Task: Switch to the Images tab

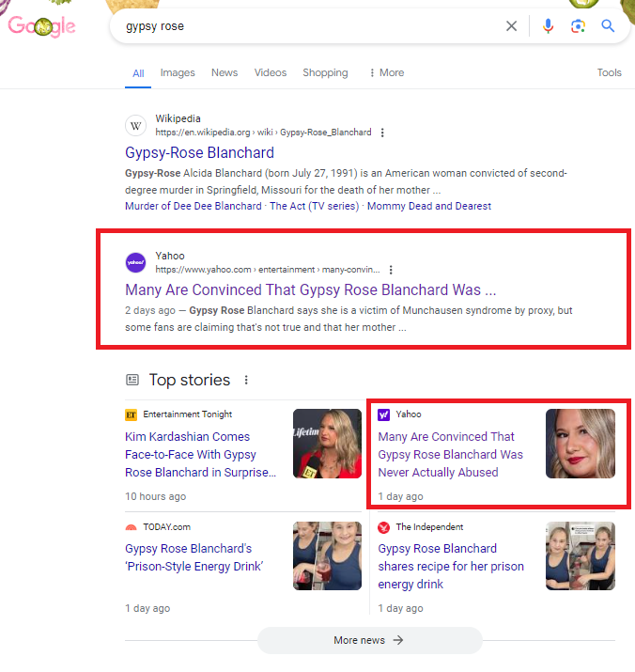Action: [x=178, y=73]
